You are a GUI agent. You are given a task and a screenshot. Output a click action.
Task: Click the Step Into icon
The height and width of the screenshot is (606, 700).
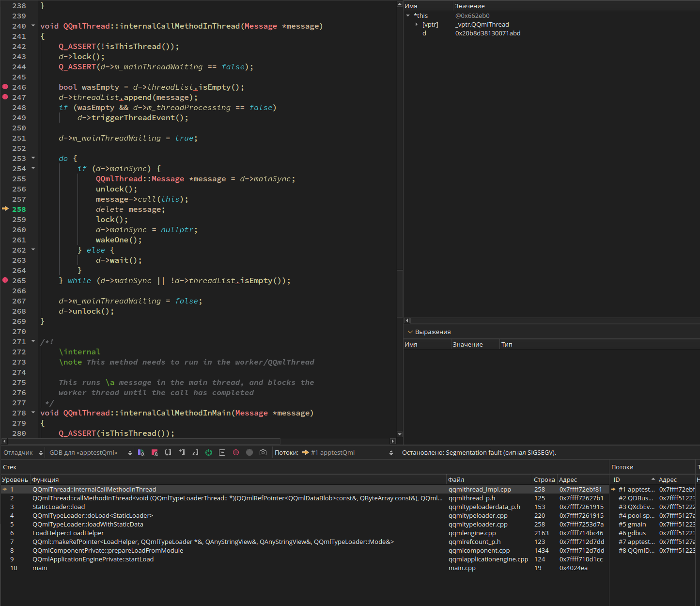click(182, 452)
